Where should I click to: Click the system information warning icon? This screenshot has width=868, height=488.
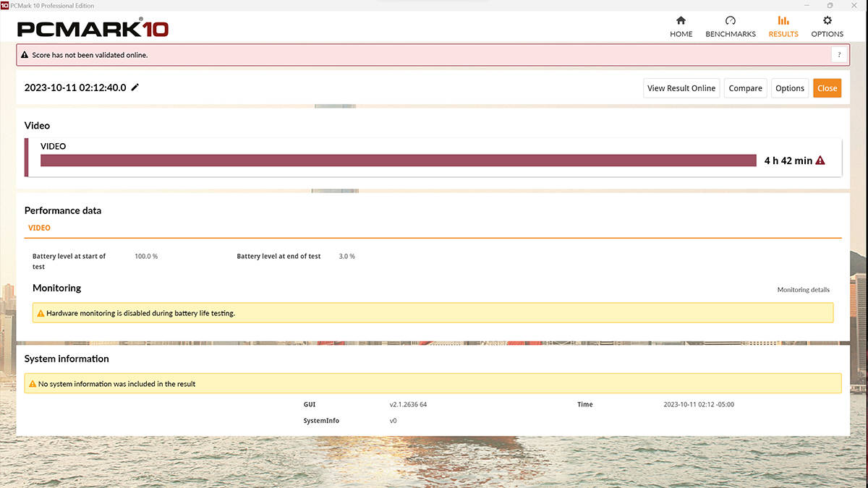coord(32,384)
